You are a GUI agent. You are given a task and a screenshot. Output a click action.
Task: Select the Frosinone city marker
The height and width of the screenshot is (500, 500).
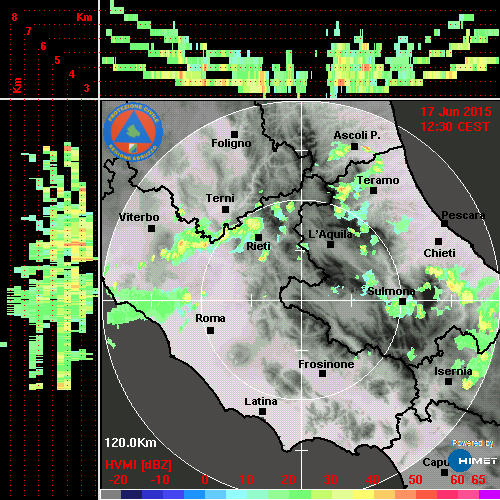click(x=322, y=374)
